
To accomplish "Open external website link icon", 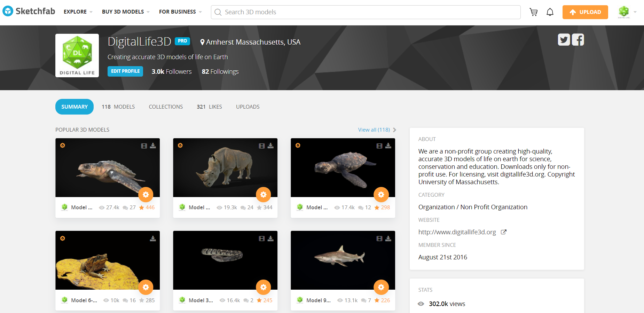I will point(503,232).
